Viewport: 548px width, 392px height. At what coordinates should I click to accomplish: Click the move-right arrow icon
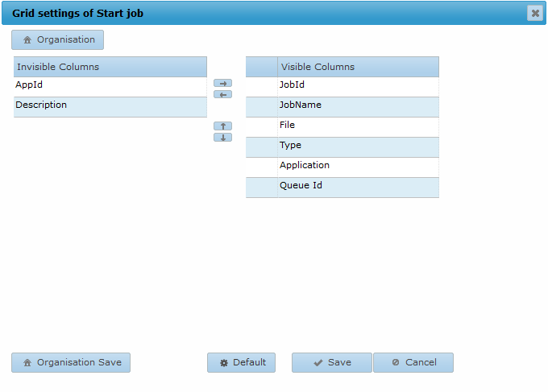222,83
